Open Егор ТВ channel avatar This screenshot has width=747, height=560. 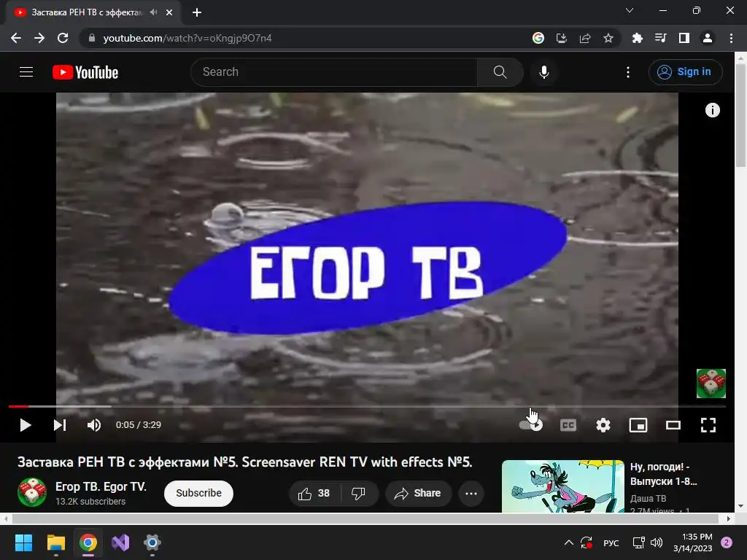point(32,492)
